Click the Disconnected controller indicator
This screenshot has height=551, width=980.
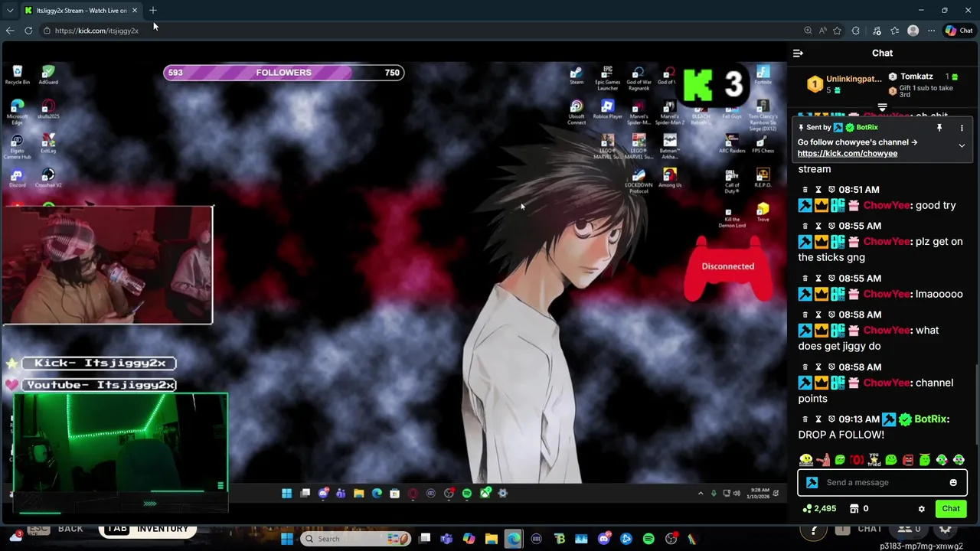tap(727, 268)
